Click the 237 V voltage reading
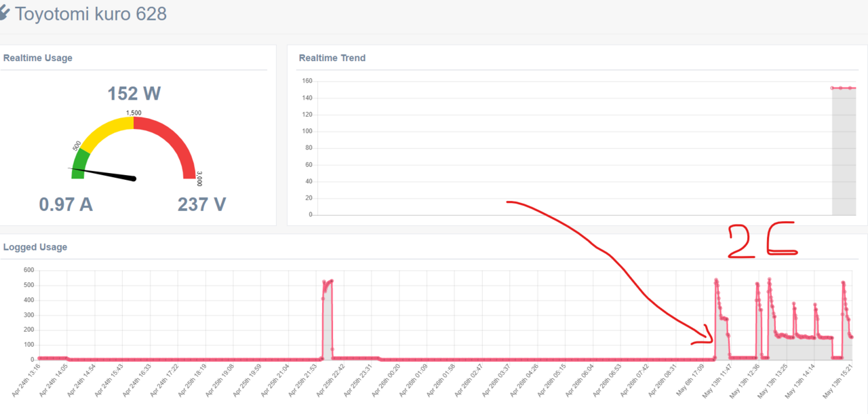Screen dimensions: 868x414 tap(202, 204)
